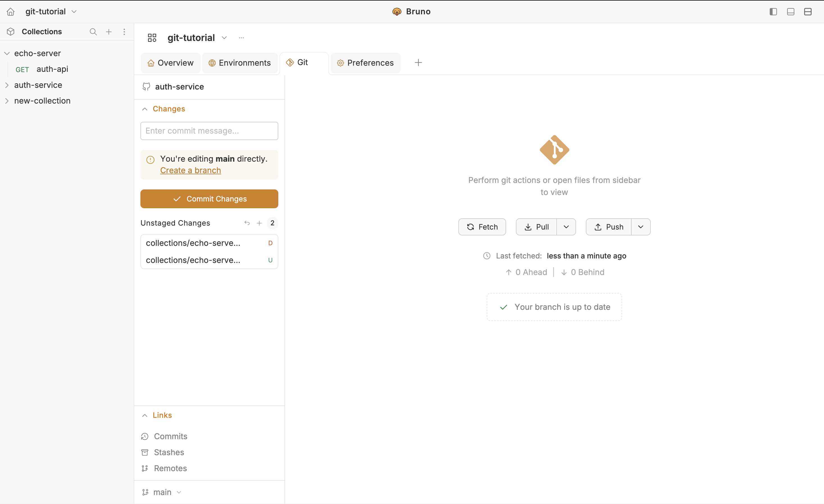Focus the commit message input field
824x504 pixels.
(x=209, y=131)
